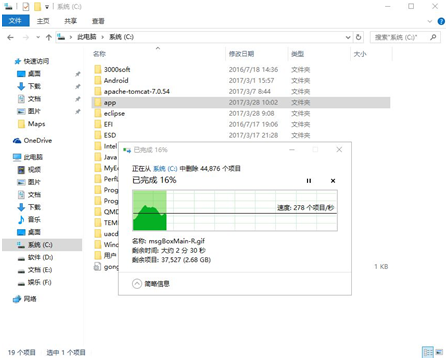Screen dimensions: 448x360
Task: Switch to details view layout icon
Action: click(x=428, y=352)
